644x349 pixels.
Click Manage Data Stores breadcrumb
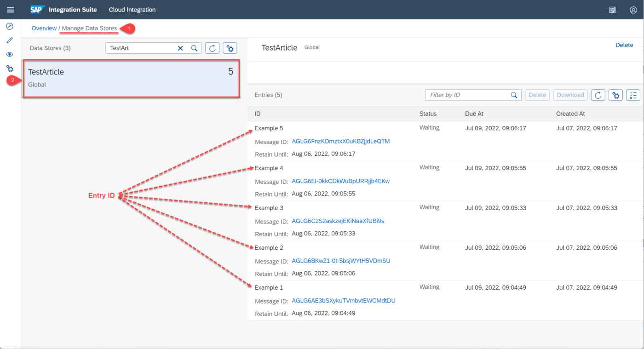(x=89, y=29)
